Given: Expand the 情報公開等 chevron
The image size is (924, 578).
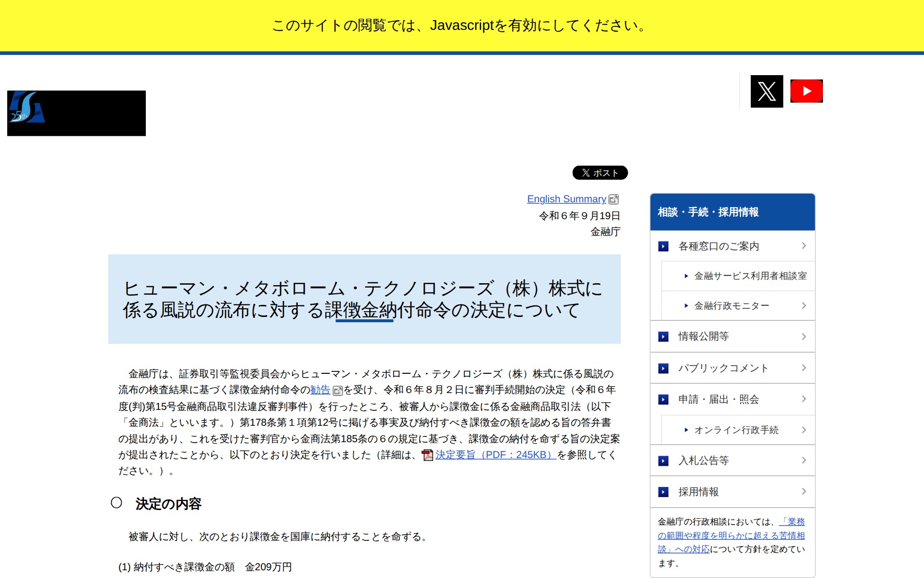Looking at the screenshot, I should pyautogui.click(x=804, y=337).
